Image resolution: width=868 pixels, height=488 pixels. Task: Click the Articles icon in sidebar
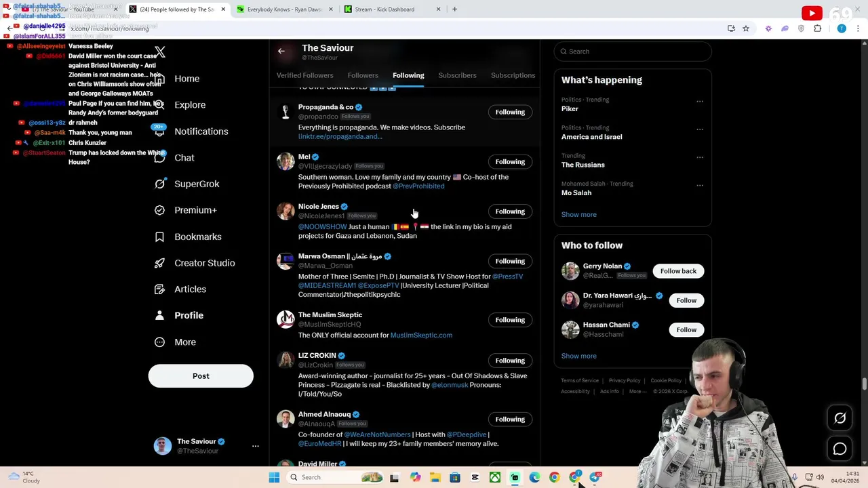click(159, 289)
